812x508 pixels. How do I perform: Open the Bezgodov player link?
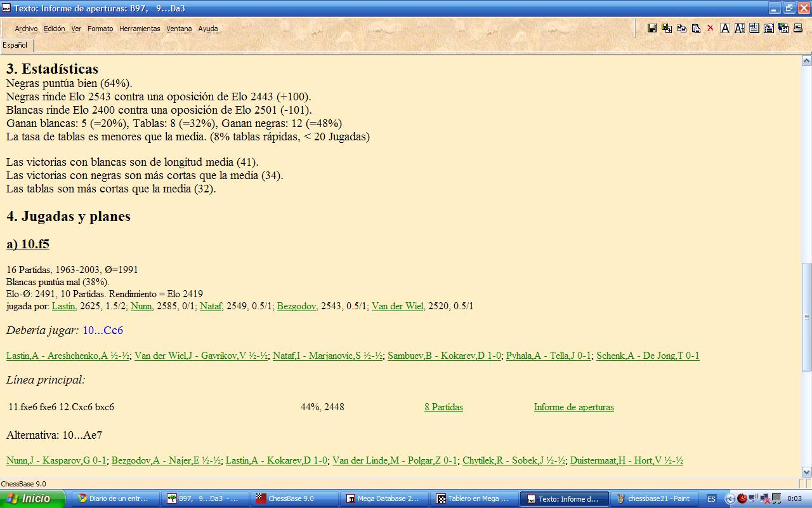click(x=296, y=306)
